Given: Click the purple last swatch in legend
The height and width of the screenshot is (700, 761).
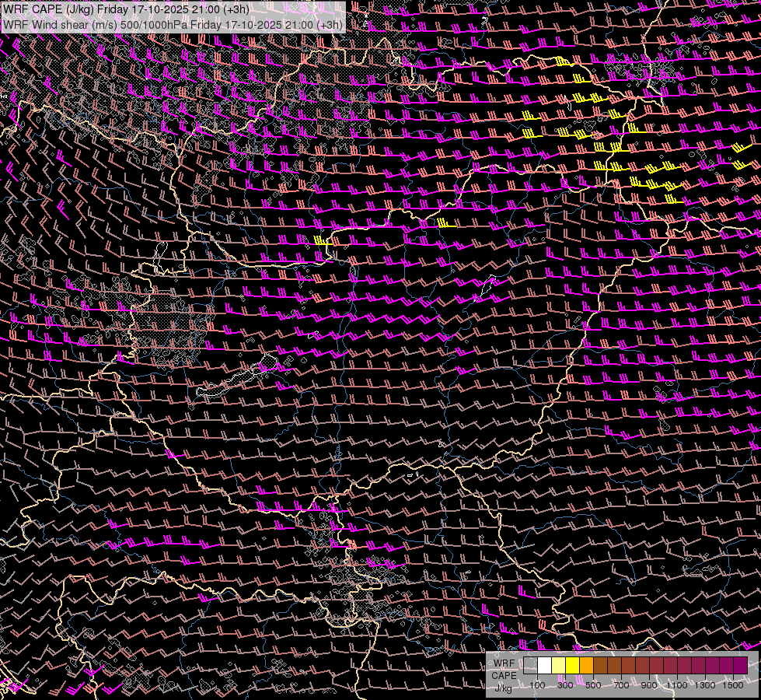Looking at the screenshot, I should click(740, 665).
